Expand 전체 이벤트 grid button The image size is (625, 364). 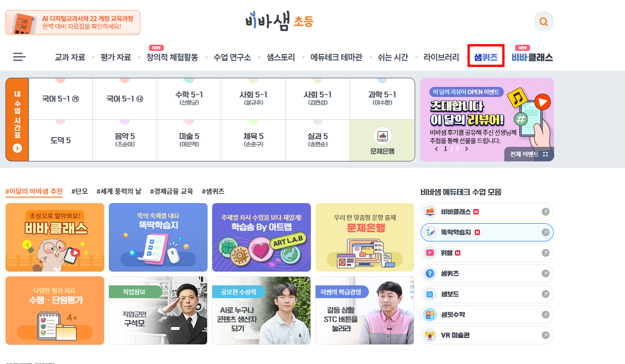(529, 154)
